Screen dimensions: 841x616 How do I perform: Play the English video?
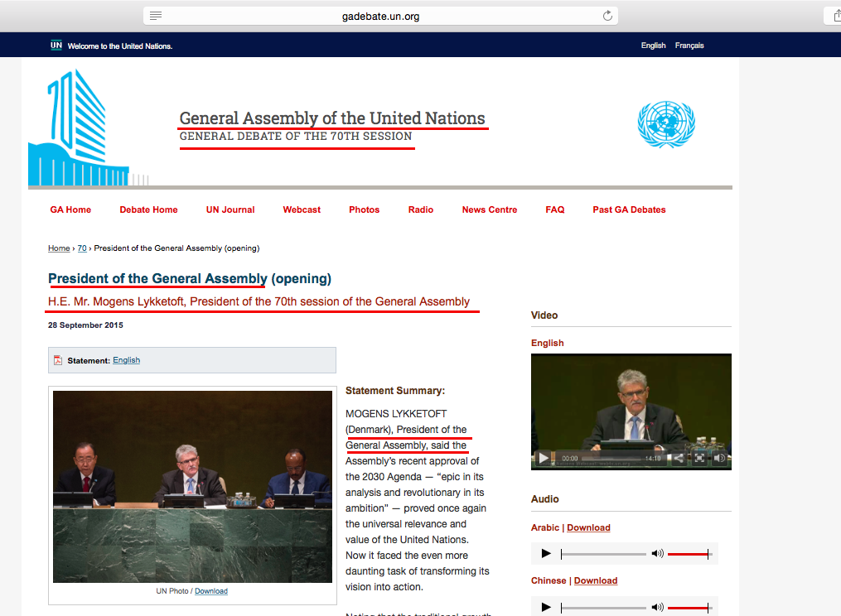(x=544, y=458)
